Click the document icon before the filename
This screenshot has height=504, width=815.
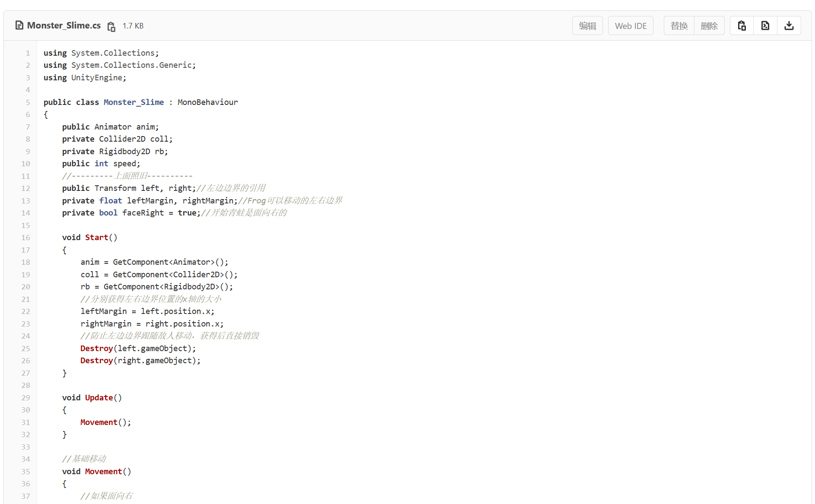[19, 25]
